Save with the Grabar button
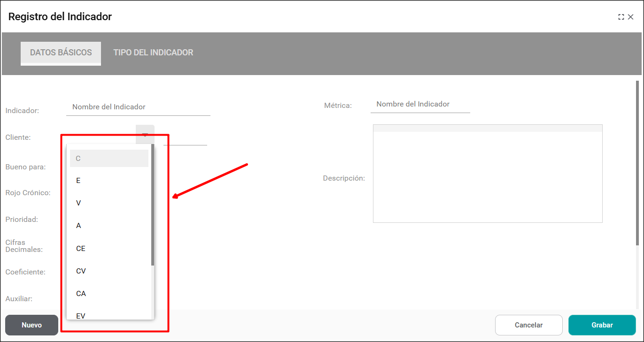644x342 pixels. click(x=602, y=325)
